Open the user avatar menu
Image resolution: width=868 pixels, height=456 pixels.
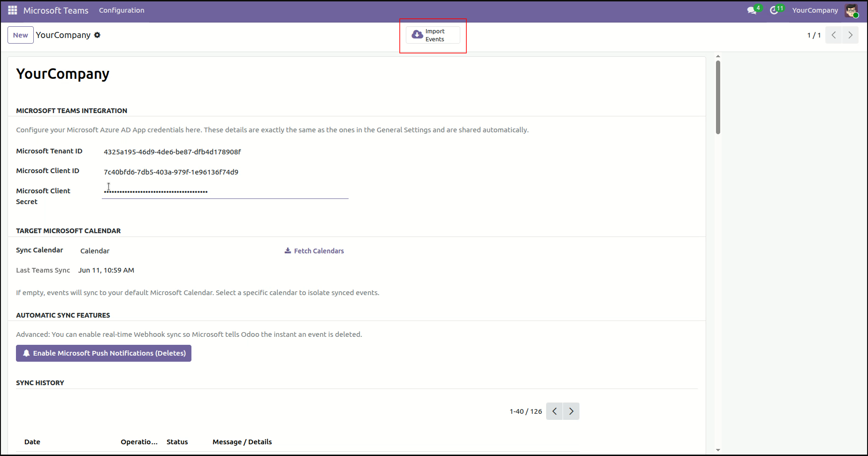(x=852, y=10)
